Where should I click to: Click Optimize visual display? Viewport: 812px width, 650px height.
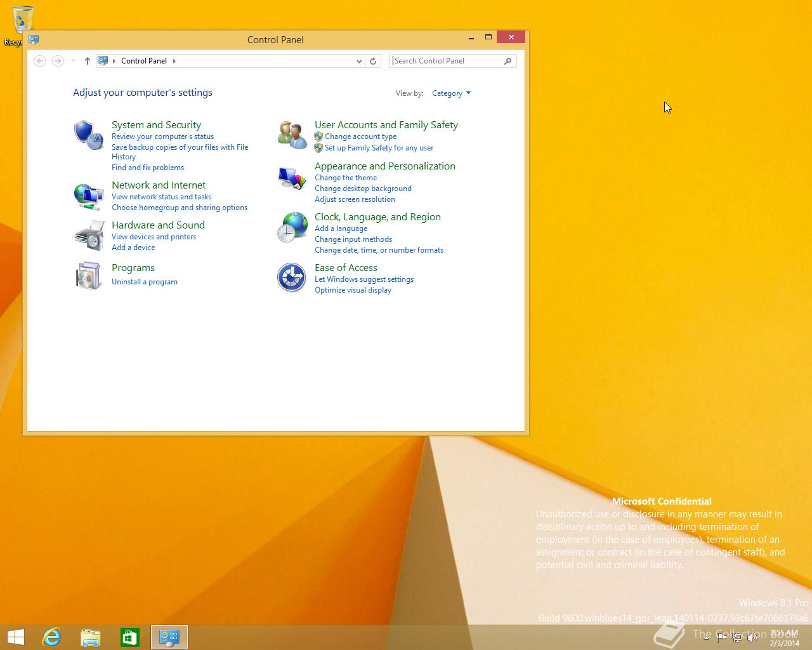pyautogui.click(x=353, y=290)
